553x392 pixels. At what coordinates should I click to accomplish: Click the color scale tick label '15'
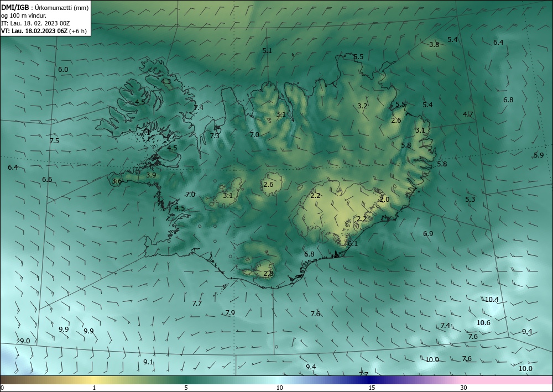point(372,388)
